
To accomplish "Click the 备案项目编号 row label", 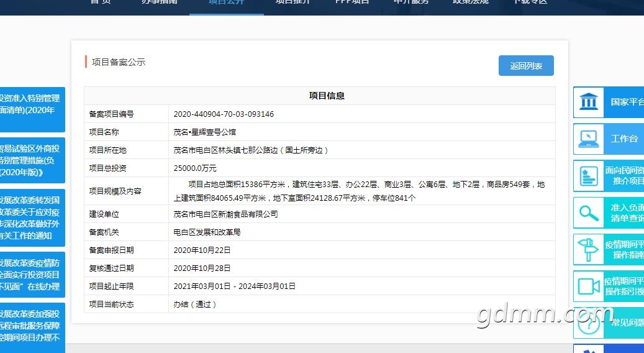I will 111,114.
